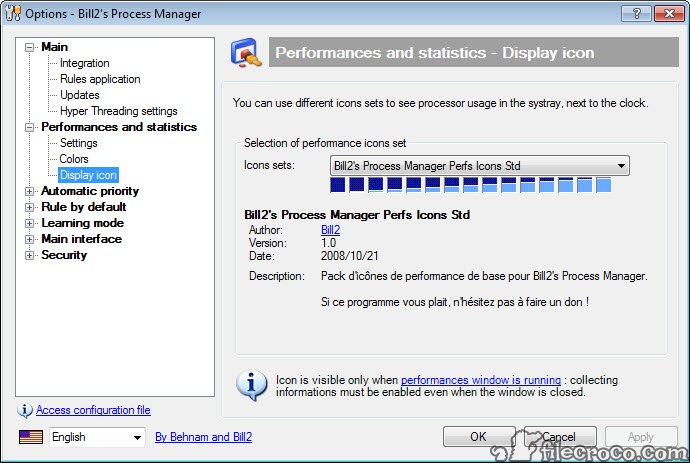The height and width of the screenshot is (463, 690).
Task: Click the first fully dark performance icon
Action: tap(338, 185)
